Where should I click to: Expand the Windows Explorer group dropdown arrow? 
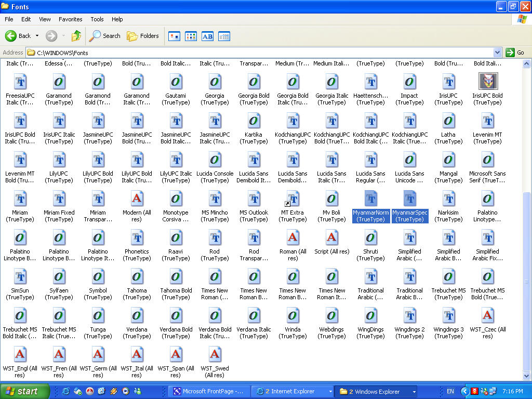point(414,392)
